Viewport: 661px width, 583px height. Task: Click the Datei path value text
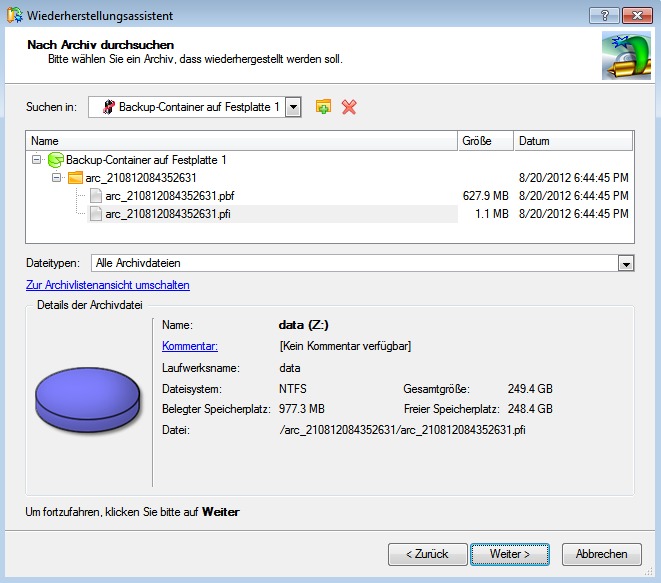[403, 430]
